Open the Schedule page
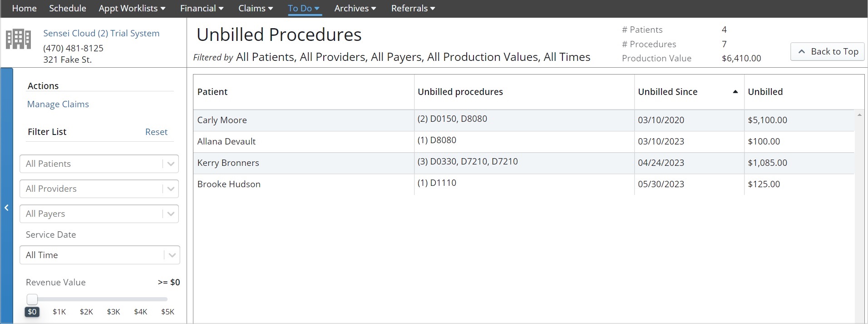868x324 pixels. (x=68, y=8)
